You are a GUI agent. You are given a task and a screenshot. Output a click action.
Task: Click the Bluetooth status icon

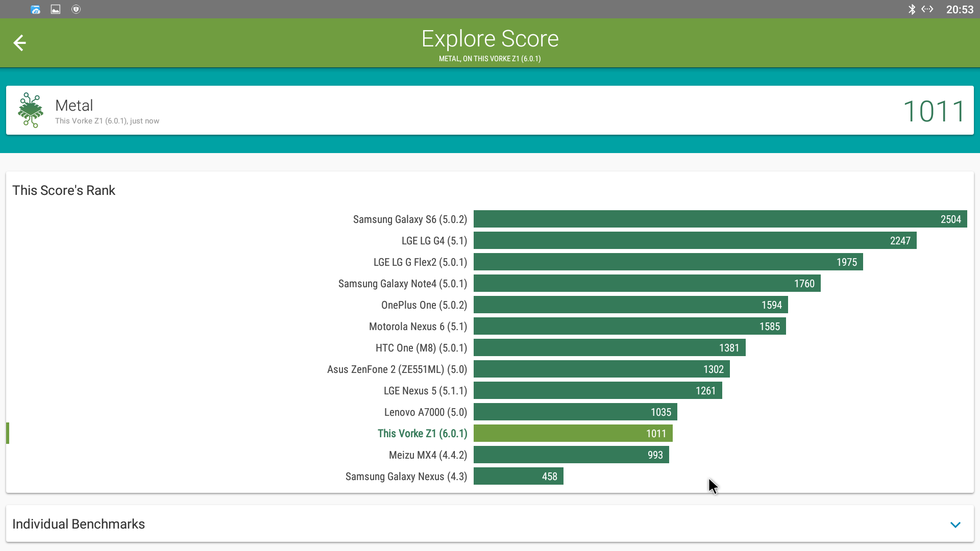point(912,9)
